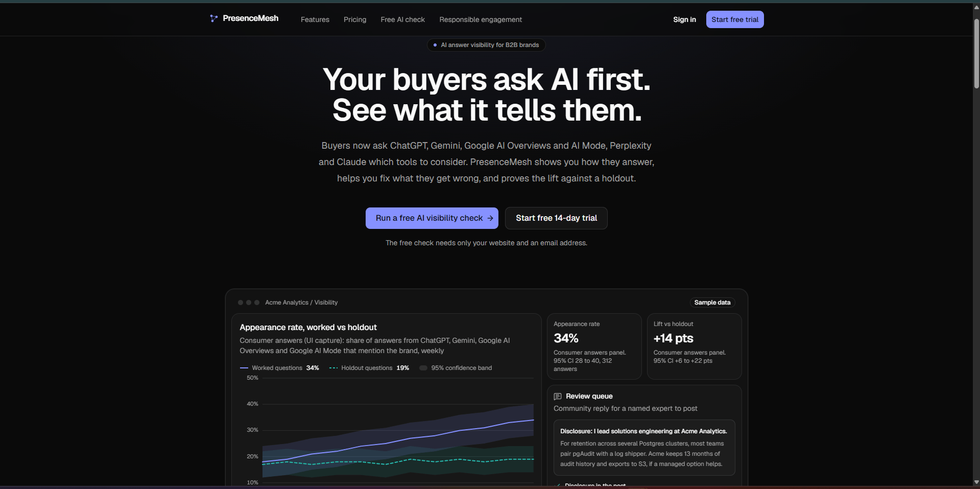The width and height of the screenshot is (980, 489).
Task: Click the Holdout questions 19% legend value
Action: tap(403, 368)
